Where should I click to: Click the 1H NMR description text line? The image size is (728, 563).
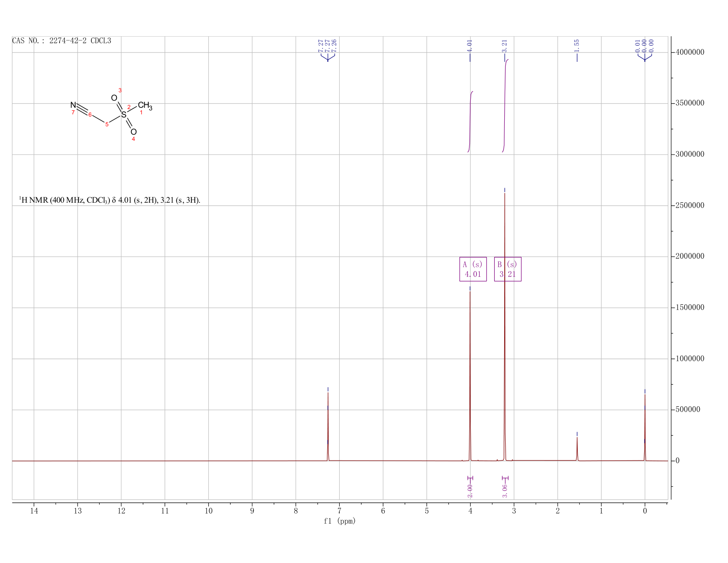[109, 200]
